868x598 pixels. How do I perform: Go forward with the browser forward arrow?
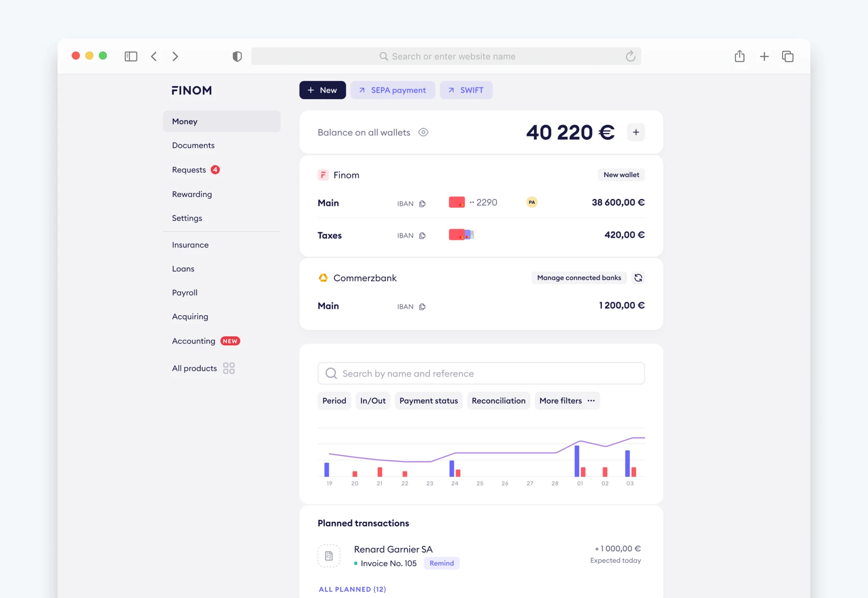pyautogui.click(x=175, y=56)
